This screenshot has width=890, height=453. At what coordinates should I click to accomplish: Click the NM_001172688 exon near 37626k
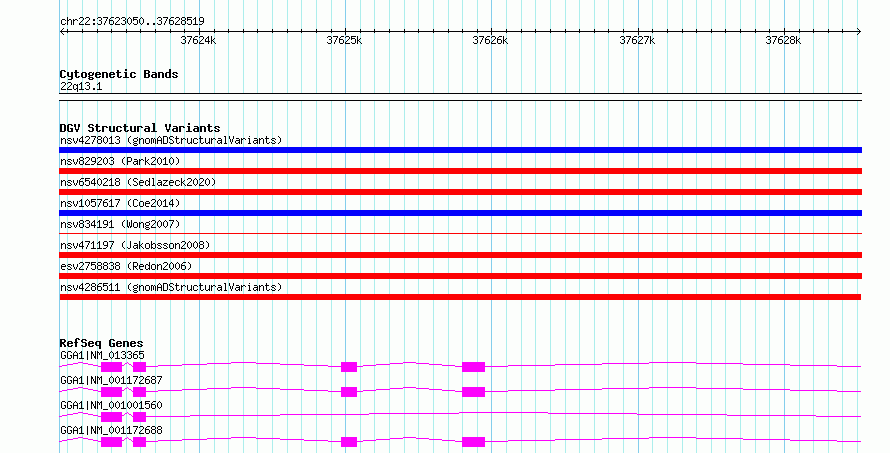(473, 442)
